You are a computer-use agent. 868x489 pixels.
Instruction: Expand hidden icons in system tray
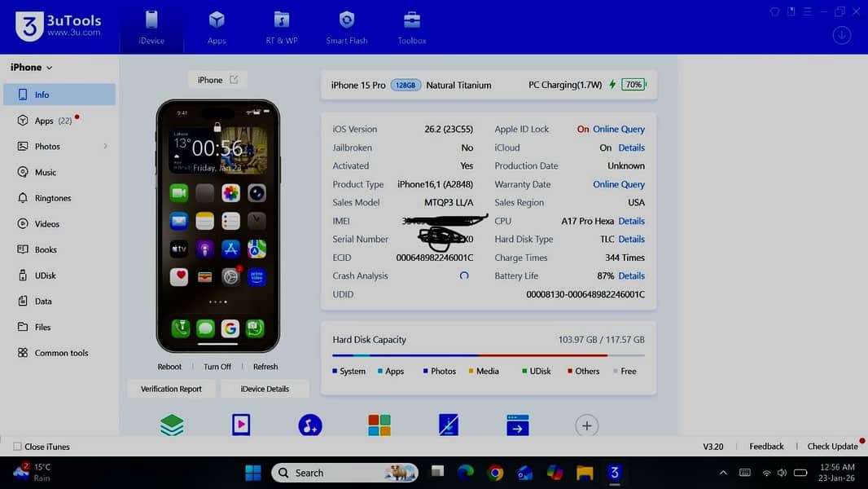[x=723, y=472]
